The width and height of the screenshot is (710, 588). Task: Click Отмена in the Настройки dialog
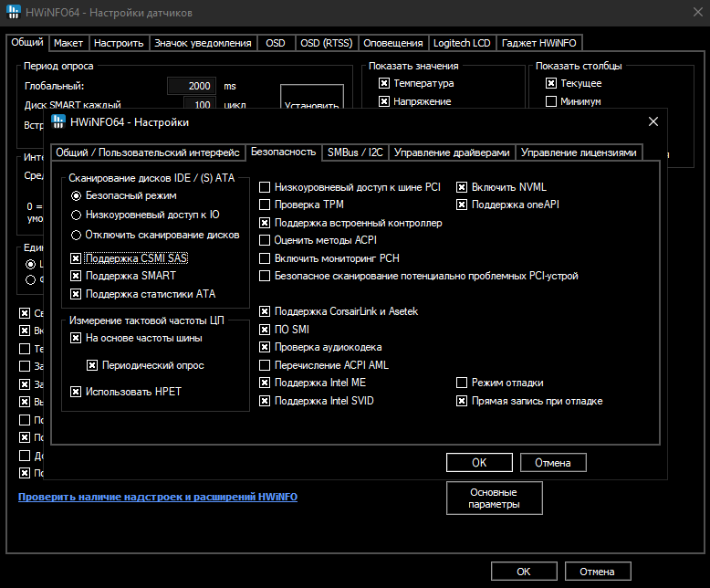(x=553, y=463)
